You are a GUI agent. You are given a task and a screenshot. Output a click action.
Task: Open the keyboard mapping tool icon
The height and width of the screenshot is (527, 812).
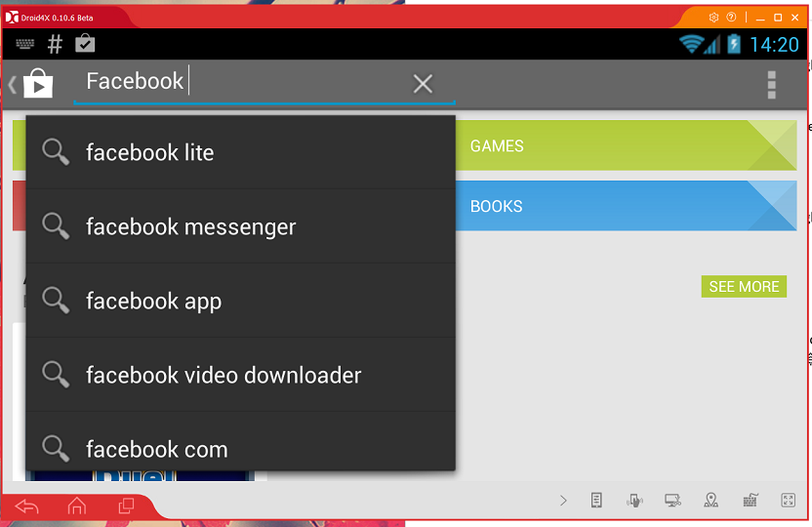(750, 500)
